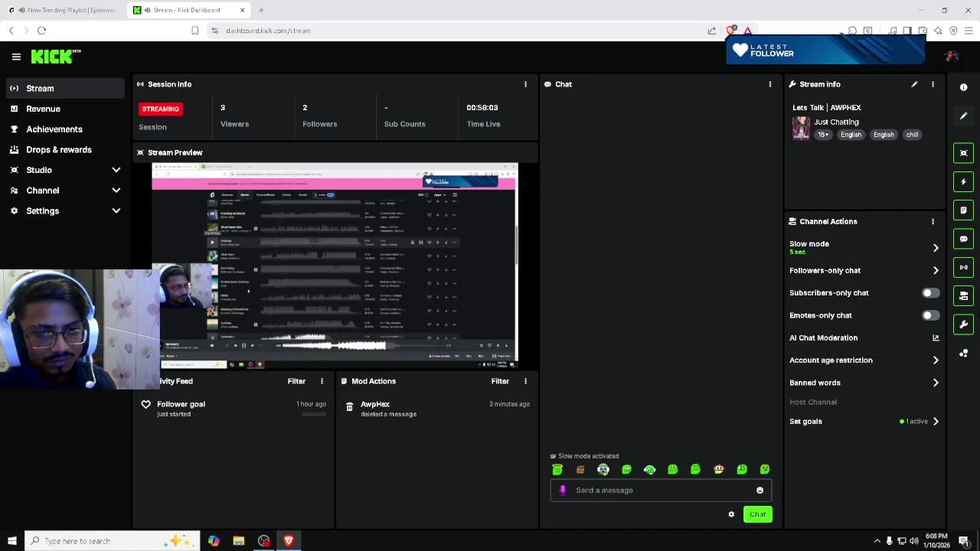Open Drops & rewards page
Viewport: 980px width, 551px height.
tap(65, 150)
